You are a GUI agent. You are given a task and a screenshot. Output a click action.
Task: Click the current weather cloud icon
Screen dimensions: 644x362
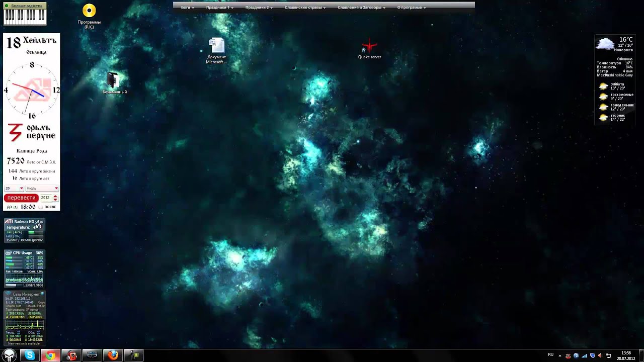tap(605, 44)
